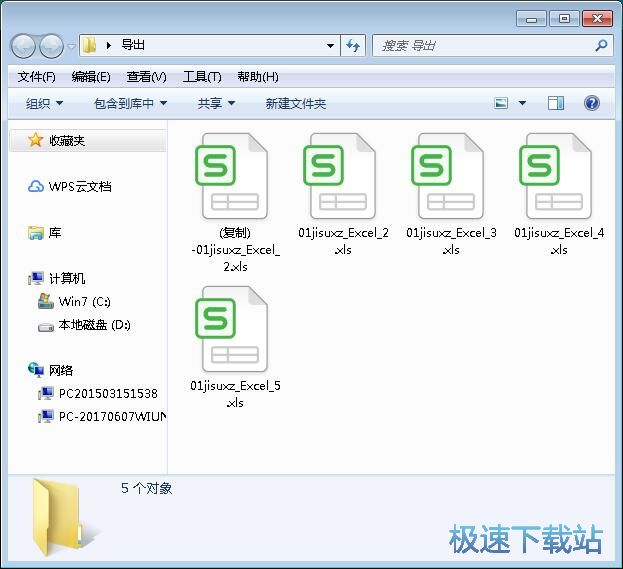Image resolution: width=623 pixels, height=569 pixels.
Task: Click the computer icon beside 计算机
Action: click(x=36, y=278)
